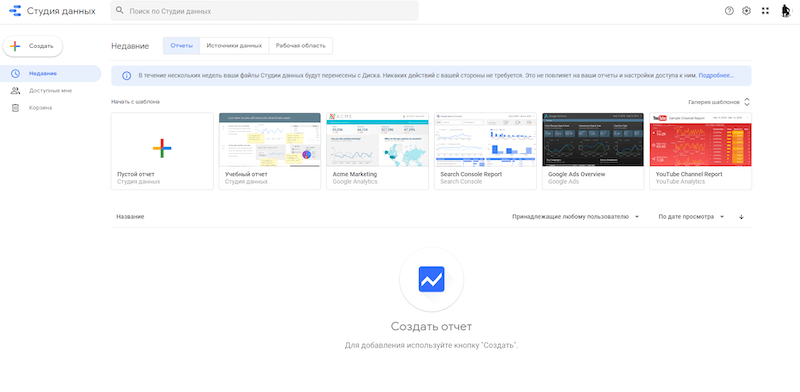800x392 pixels.
Task: Open the YouTube Channel Report template
Action: [x=701, y=151]
